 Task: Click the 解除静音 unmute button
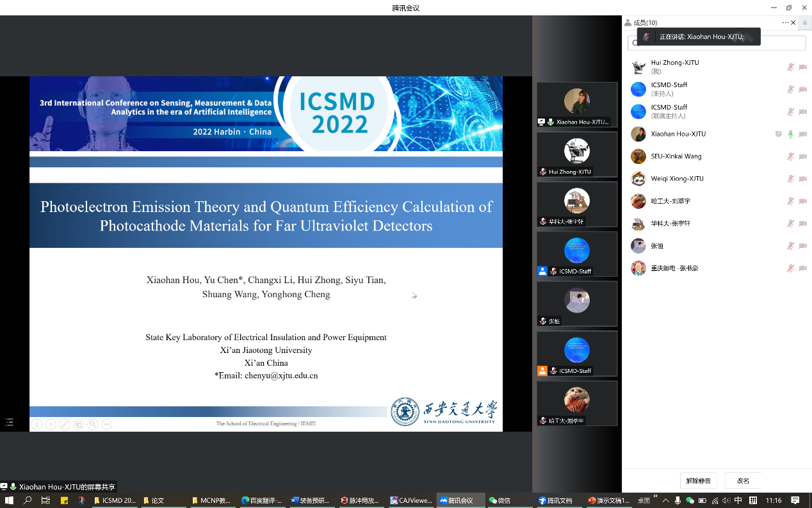(699, 480)
